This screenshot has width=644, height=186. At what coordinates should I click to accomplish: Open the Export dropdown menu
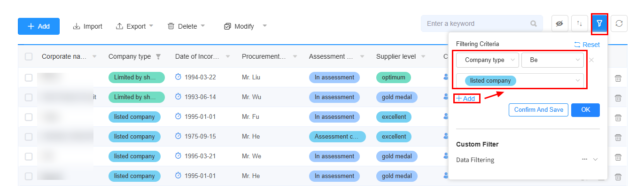(135, 26)
